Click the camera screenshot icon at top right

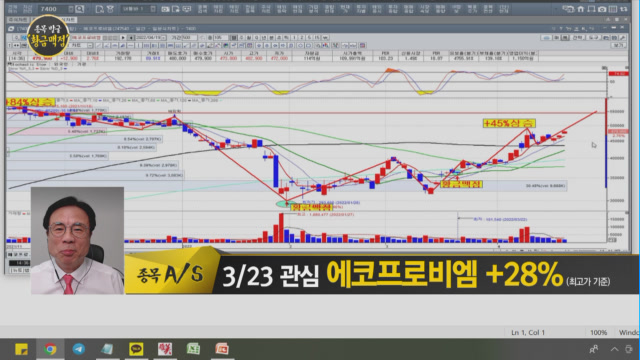pos(602,9)
